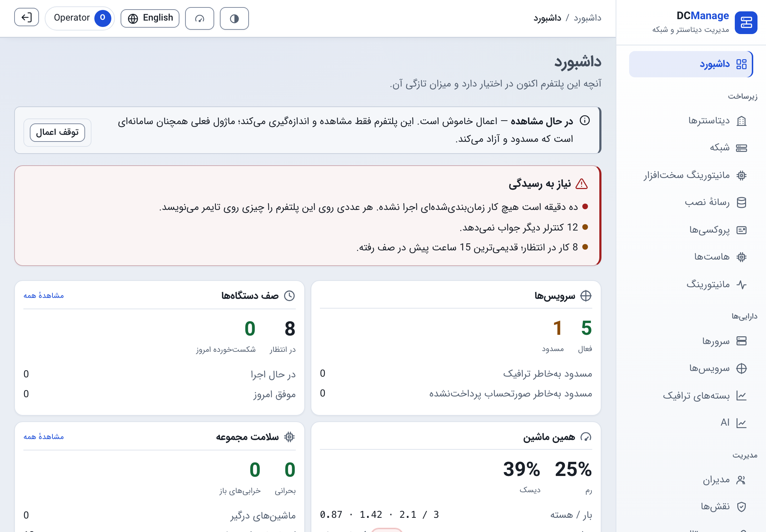The height and width of the screenshot is (532, 766).
Task: Toggle the dark/light theme contrast button
Action: [234, 18]
